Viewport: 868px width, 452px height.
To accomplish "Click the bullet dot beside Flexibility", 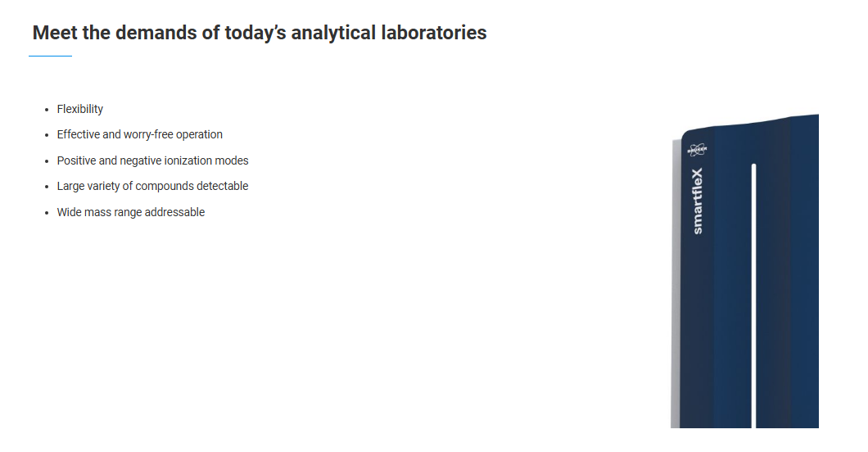I will pos(47,110).
